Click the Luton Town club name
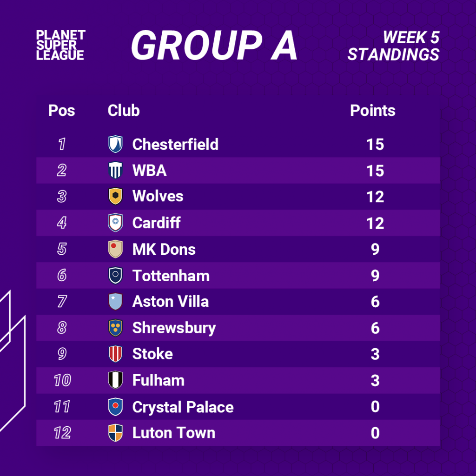476x476 pixels. pos(174,433)
